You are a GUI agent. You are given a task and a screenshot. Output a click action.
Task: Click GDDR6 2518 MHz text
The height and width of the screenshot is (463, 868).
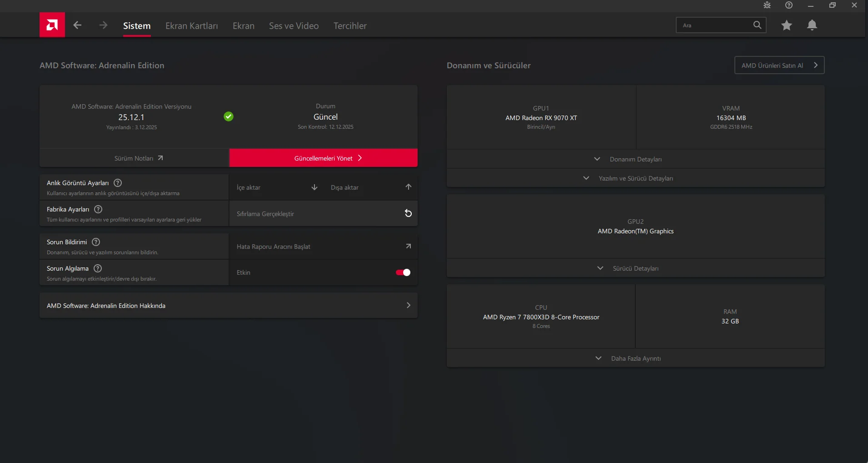[731, 127]
